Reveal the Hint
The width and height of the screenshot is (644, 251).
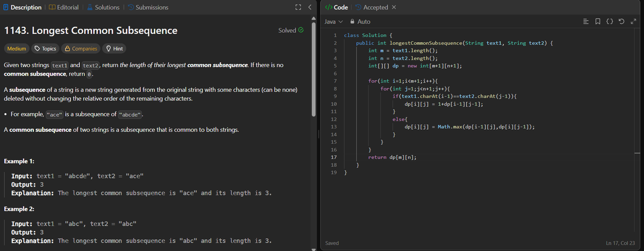(114, 48)
